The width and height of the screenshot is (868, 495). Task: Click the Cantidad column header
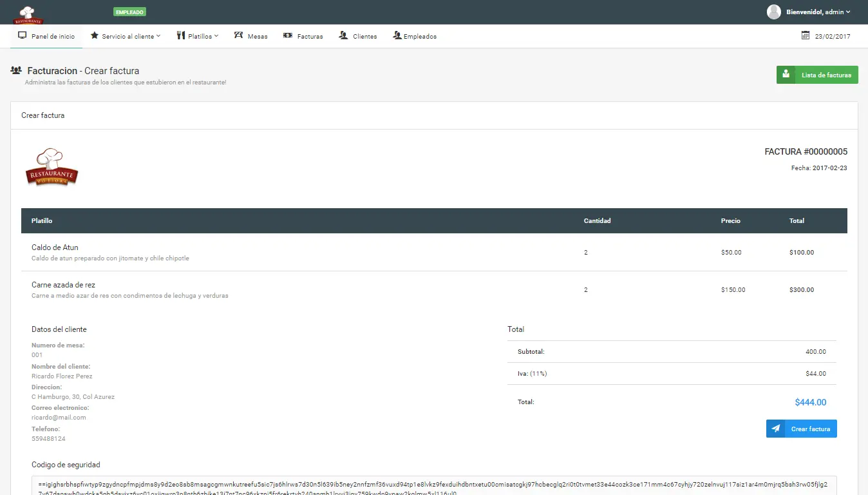point(598,220)
